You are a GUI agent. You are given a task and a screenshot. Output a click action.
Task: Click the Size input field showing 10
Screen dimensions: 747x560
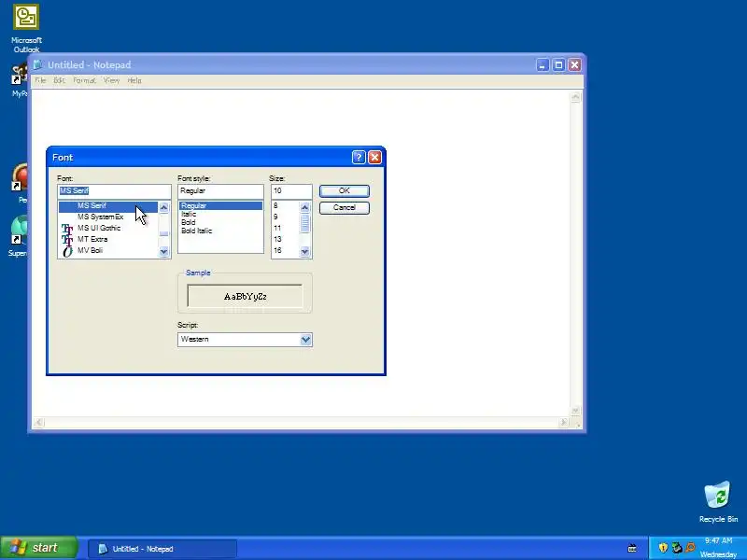pos(291,191)
